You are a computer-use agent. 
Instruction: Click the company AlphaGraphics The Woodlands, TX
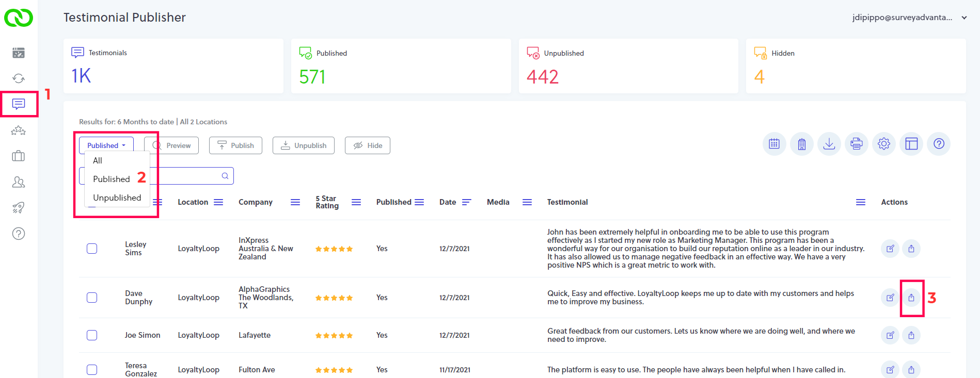click(266, 298)
